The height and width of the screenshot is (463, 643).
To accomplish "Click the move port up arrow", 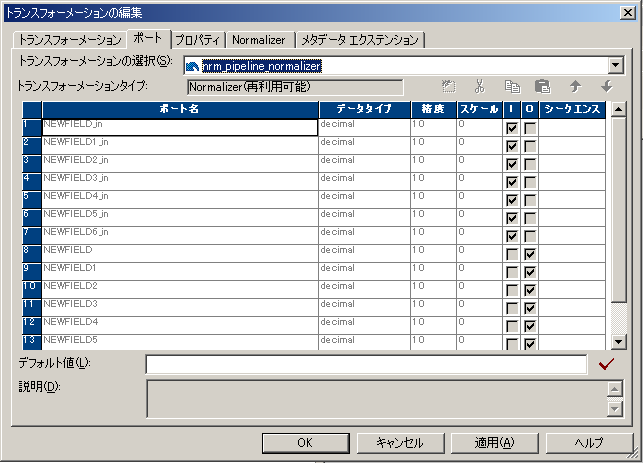I will click(x=574, y=87).
